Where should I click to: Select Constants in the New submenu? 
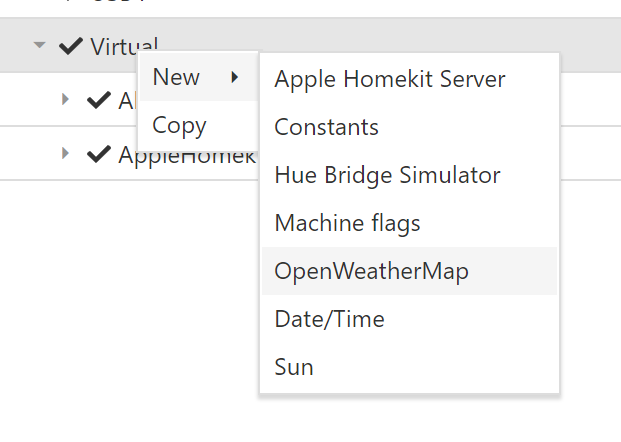(x=410, y=127)
